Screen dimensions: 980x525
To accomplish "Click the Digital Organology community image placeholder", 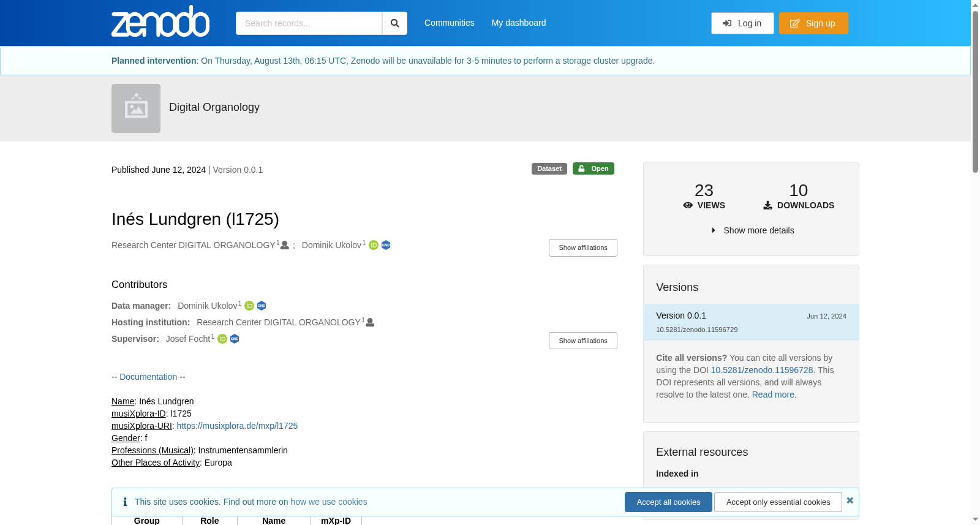I will (136, 108).
